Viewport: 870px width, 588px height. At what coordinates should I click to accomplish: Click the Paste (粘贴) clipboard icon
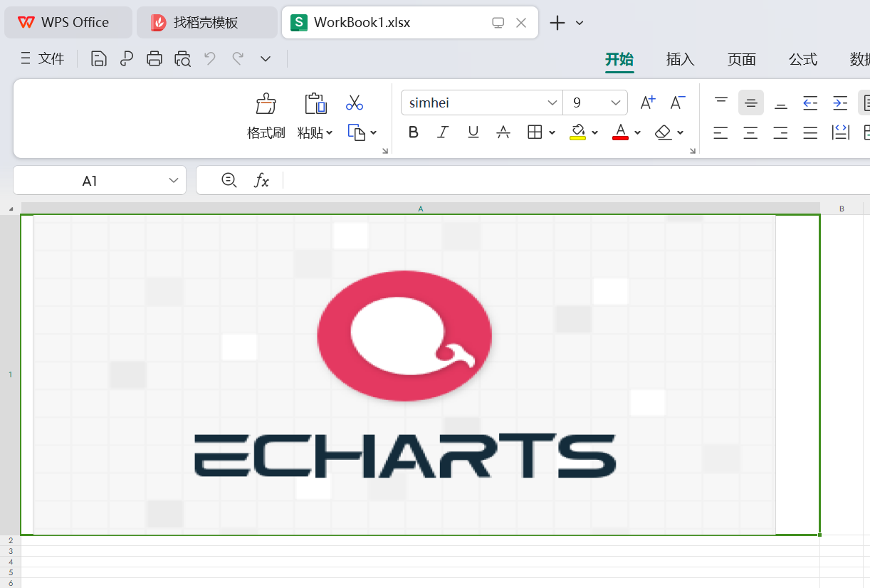point(315,104)
